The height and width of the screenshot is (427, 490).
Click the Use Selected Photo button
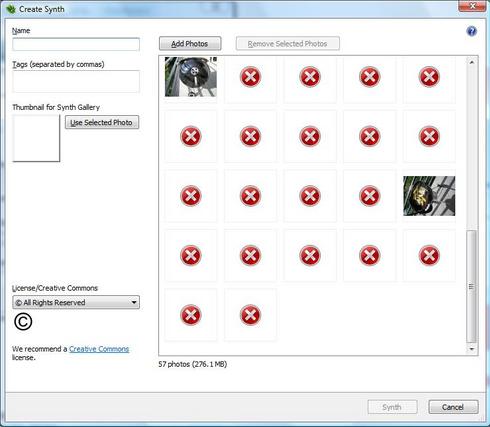pos(102,122)
